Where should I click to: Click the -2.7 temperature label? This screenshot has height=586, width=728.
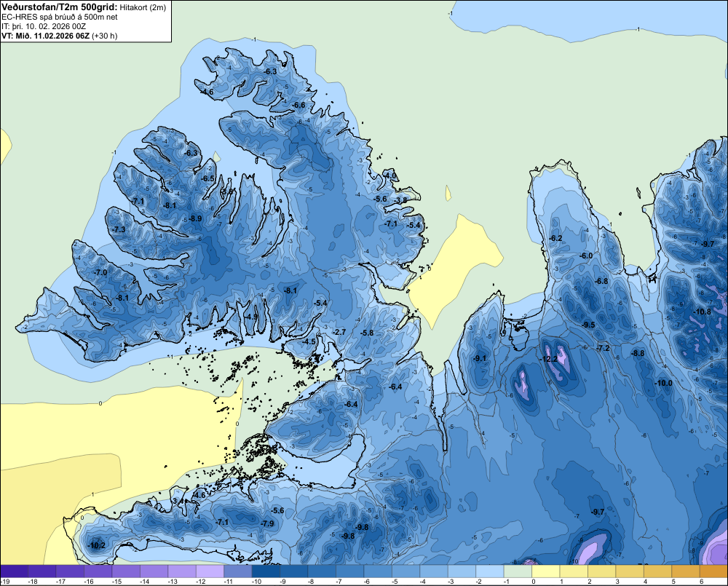point(340,332)
